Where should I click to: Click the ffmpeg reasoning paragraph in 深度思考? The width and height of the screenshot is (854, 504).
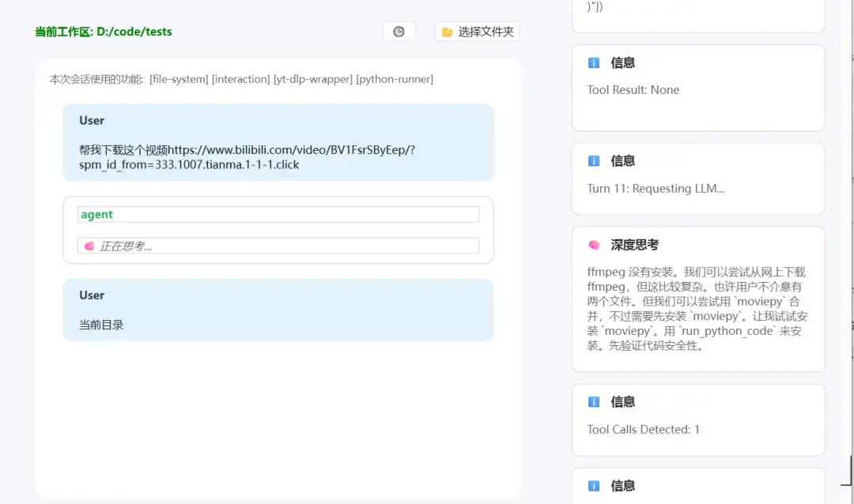click(x=697, y=309)
